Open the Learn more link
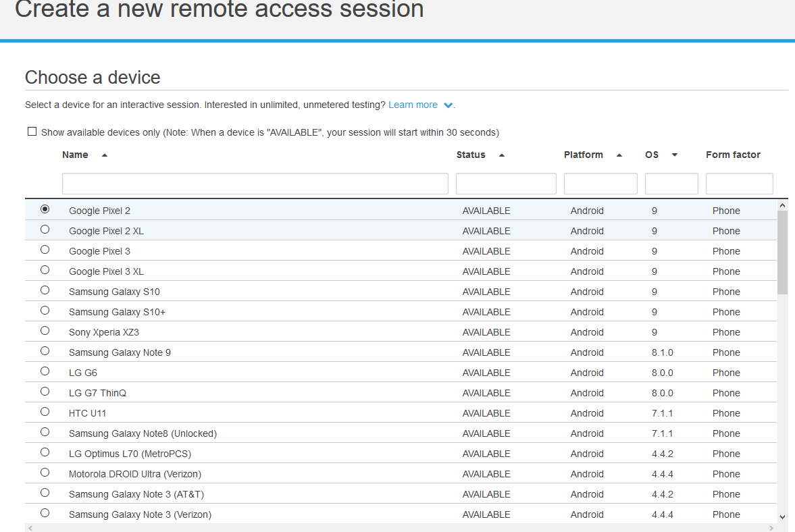Screen dimensions: 795x532 coord(413,105)
